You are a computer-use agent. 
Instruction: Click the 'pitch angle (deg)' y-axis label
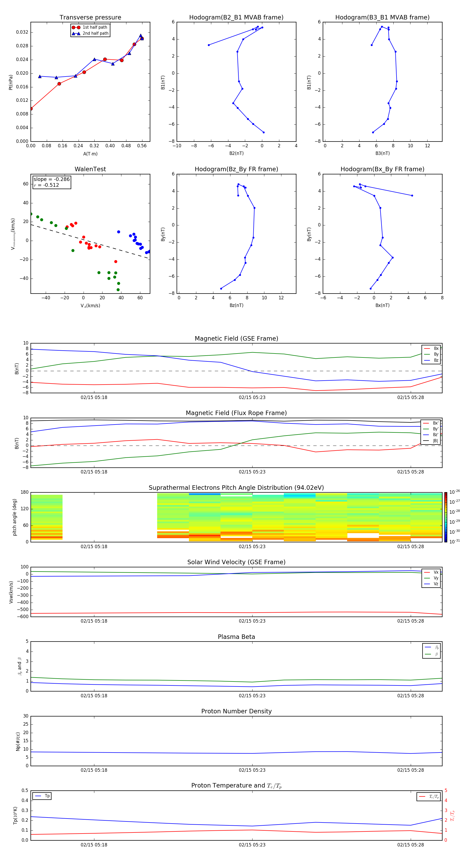tap(14, 517)
